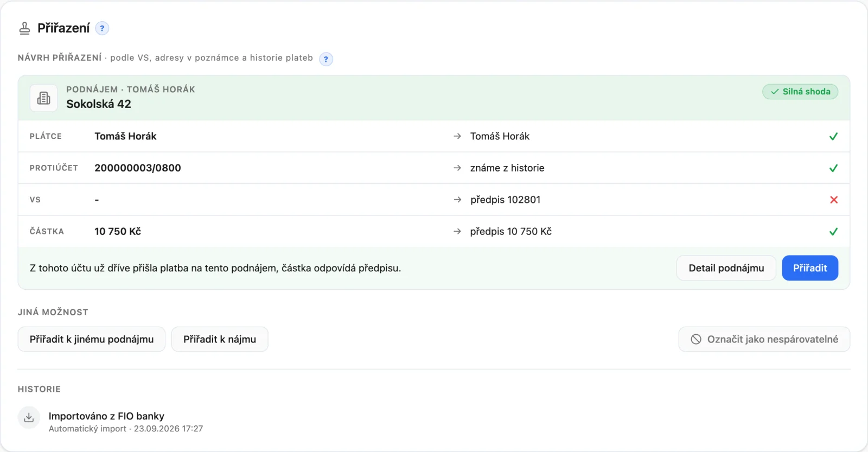Click 'Automatický import · 23.09.2026 17:27' timestamp
The image size is (868, 452).
point(126,429)
